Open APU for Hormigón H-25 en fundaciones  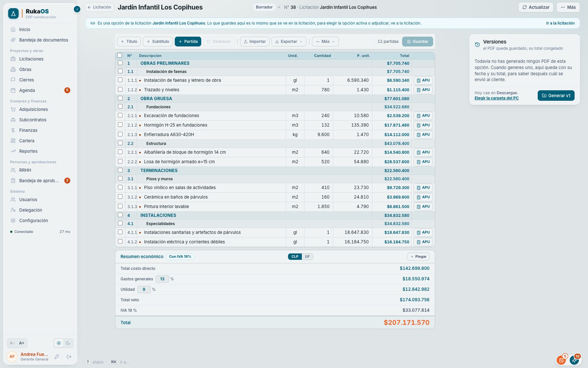(423, 125)
